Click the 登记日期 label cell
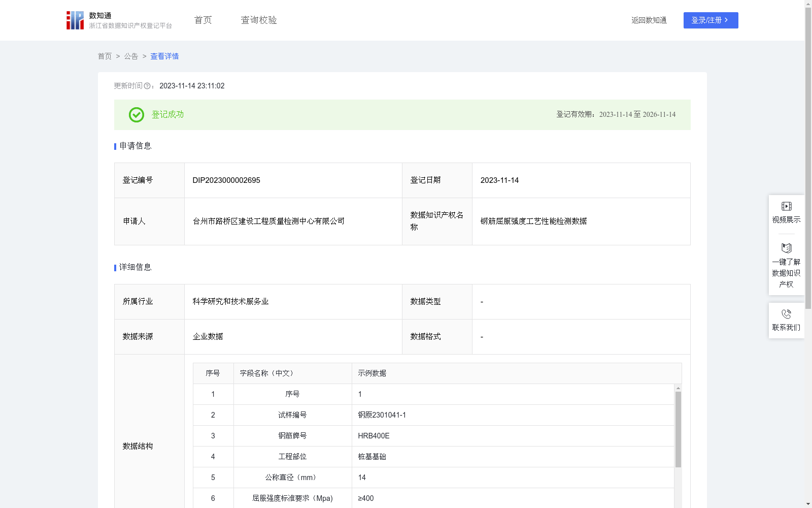The height and width of the screenshot is (508, 812). pos(437,180)
